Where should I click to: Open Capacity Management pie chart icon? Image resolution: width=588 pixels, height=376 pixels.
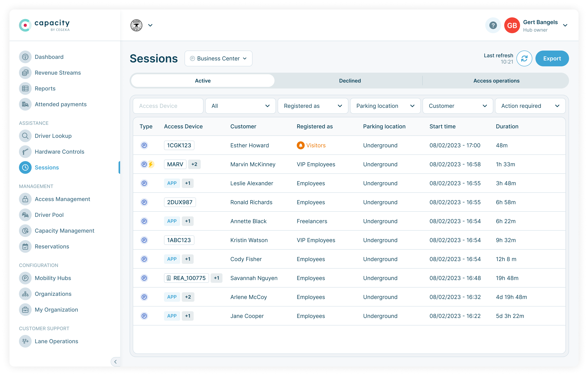[x=25, y=231]
